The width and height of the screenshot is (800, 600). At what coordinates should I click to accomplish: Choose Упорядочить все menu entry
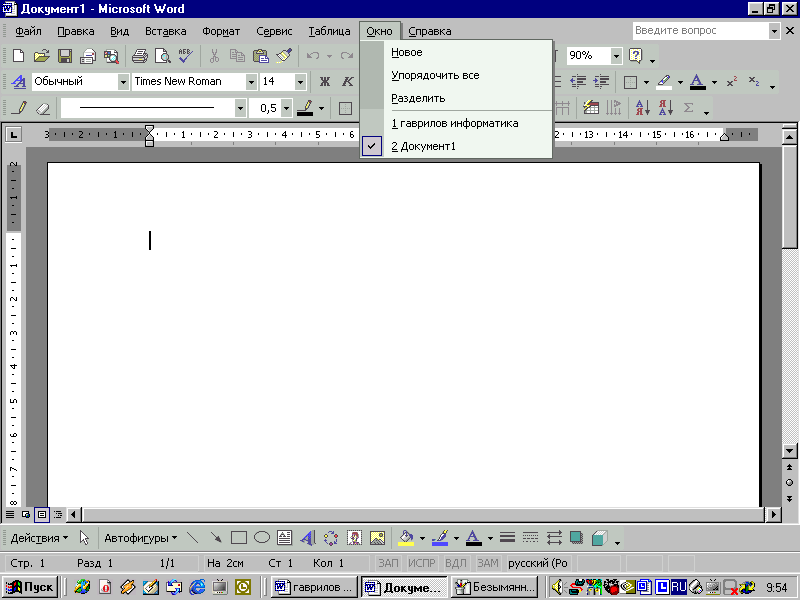pos(456,75)
